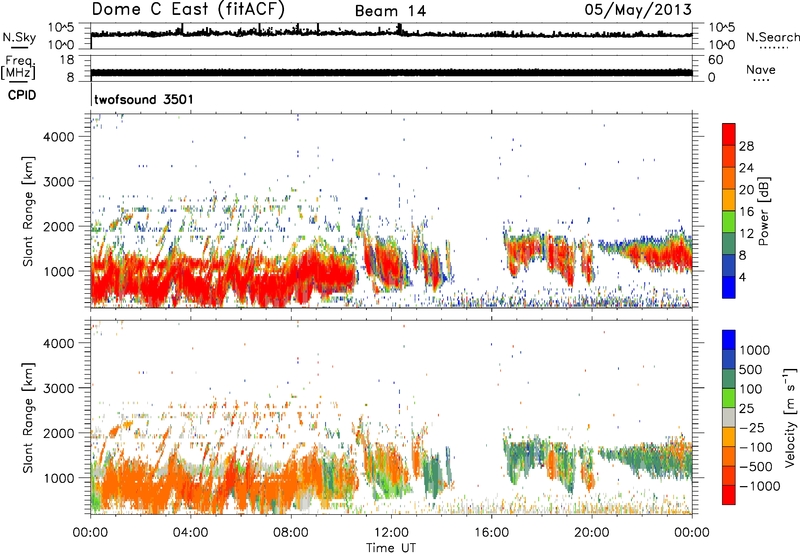Click the '18' frequency axis tick label
The width and height of the screenshot is (800, 554).
point(67,60)
